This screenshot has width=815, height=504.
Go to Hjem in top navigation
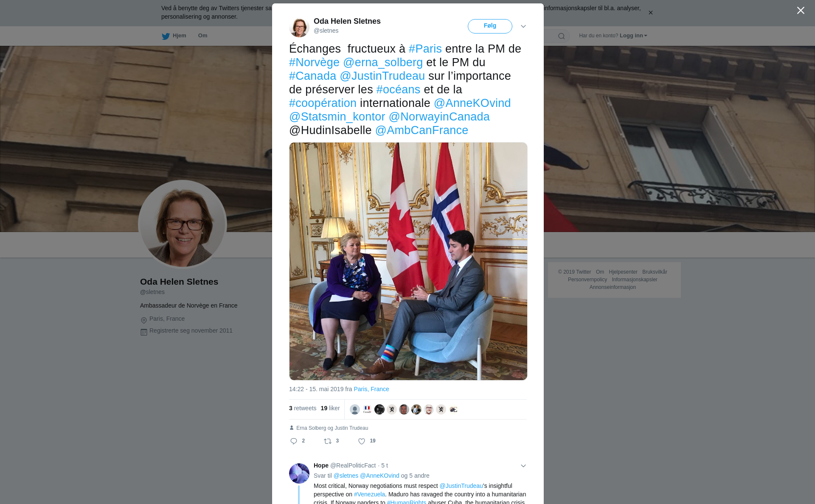click(x=180, y=36)
